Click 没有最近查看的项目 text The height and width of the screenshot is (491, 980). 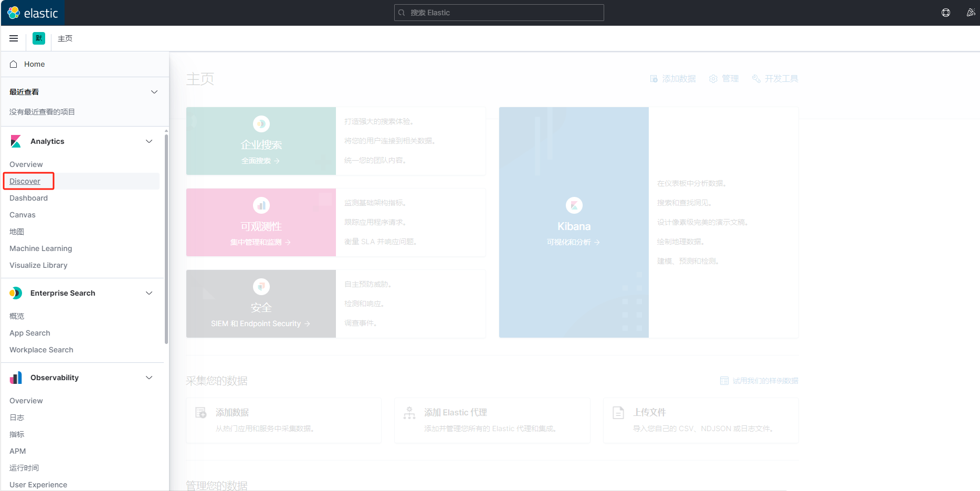[42, 112]
